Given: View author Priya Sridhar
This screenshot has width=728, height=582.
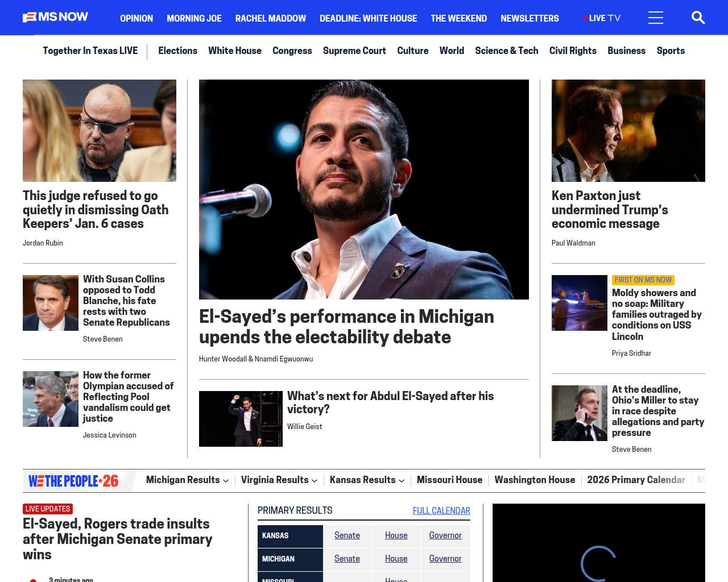Looking at the screenshot, I should (x=631, y=354).
